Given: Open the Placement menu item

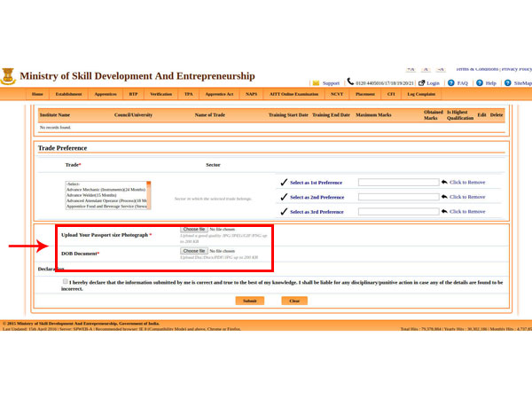Looking at the screenshot, I should coord(365,94).
